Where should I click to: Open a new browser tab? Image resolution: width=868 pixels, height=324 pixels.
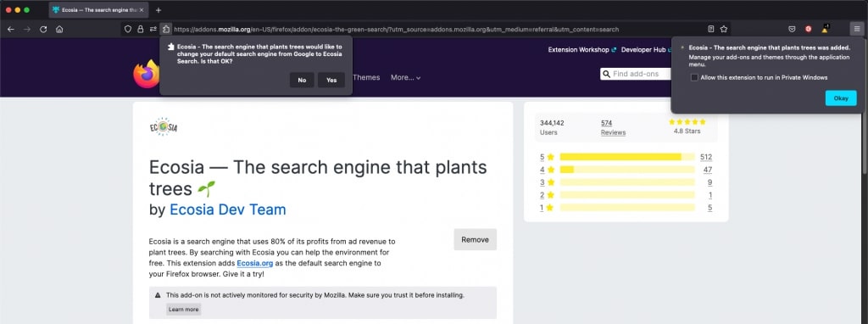[159, 10]
